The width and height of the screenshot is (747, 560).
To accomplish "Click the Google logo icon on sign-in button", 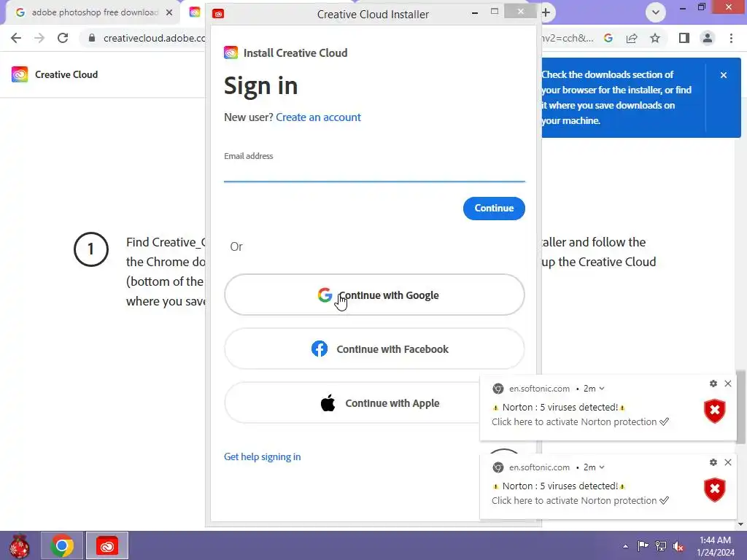I will (325, 295).
